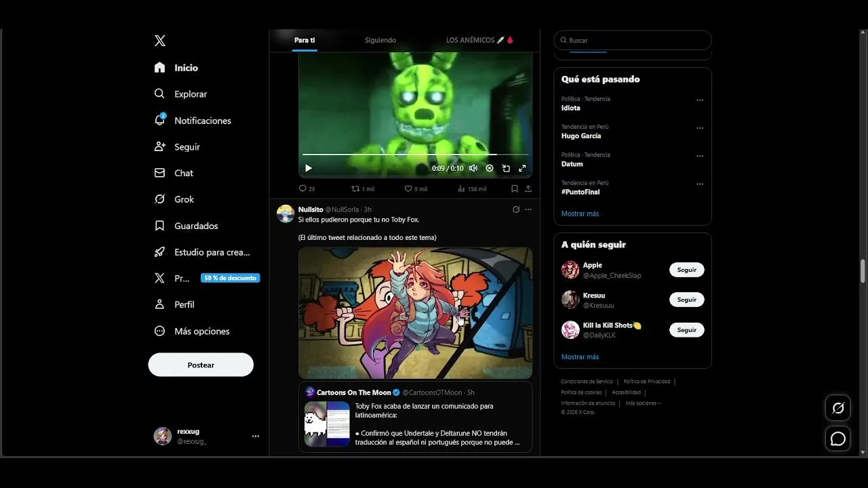Open Guardados bookmark icon in sidebar
The height and width of the screenshot is (488, 868).
coord(160,226)
